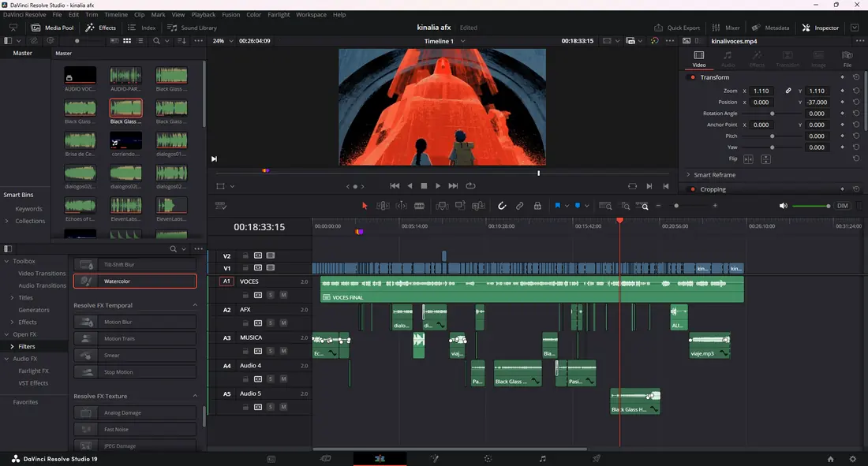
Task: Solo the AFX A2 track
Action: tap(271, 322)
